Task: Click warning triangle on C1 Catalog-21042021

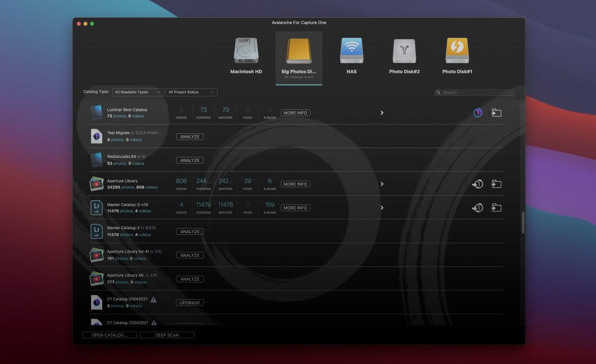Action: pos(153,299)
